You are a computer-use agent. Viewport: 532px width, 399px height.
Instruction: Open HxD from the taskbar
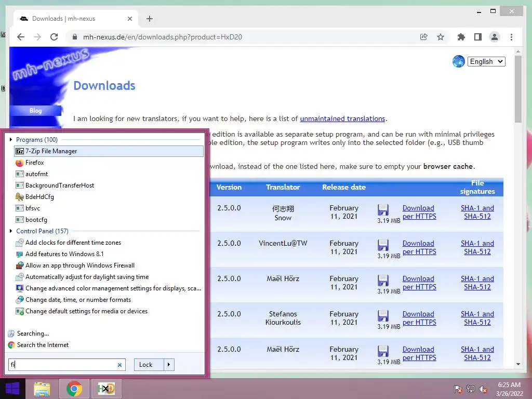tap(106, 389)
